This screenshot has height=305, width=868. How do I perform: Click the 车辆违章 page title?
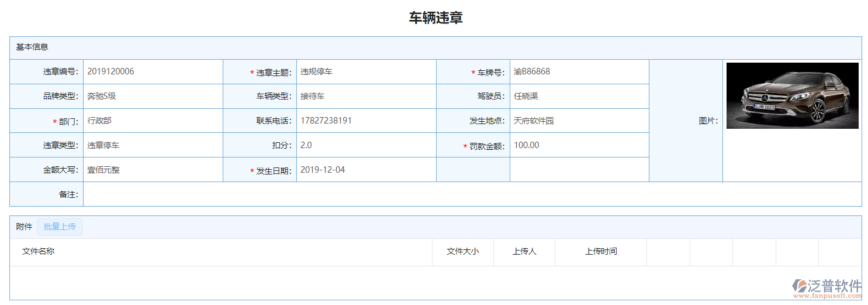point(435,18)
